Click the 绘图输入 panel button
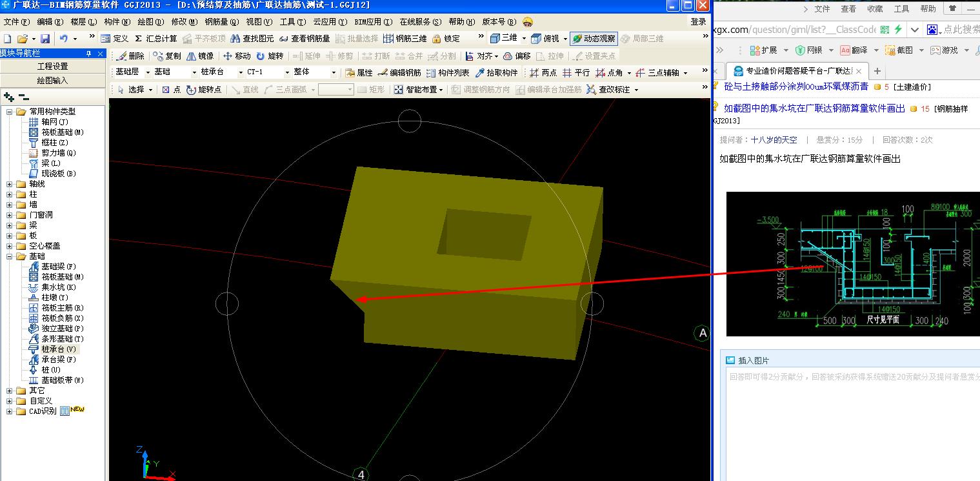 coord(52,81)
